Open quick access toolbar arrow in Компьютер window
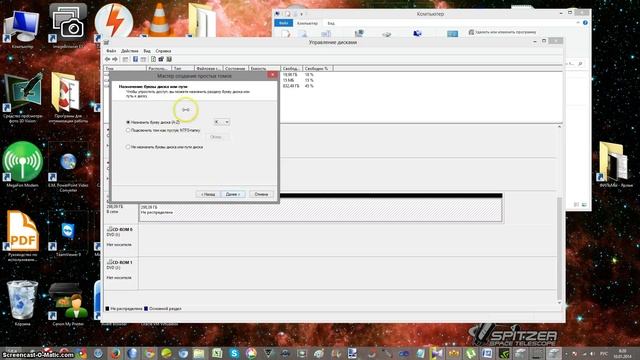The width and height of the screenshot is (640, 360). (302, 14)
